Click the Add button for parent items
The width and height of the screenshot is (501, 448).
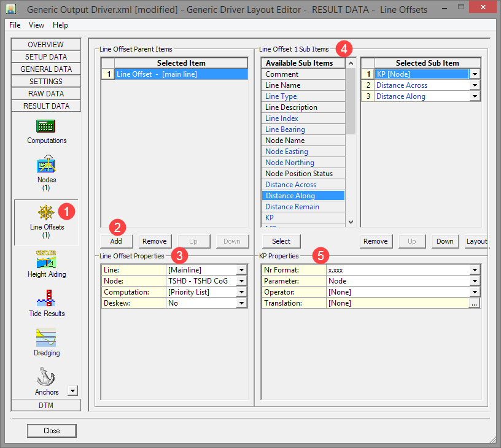coord(117,241)
